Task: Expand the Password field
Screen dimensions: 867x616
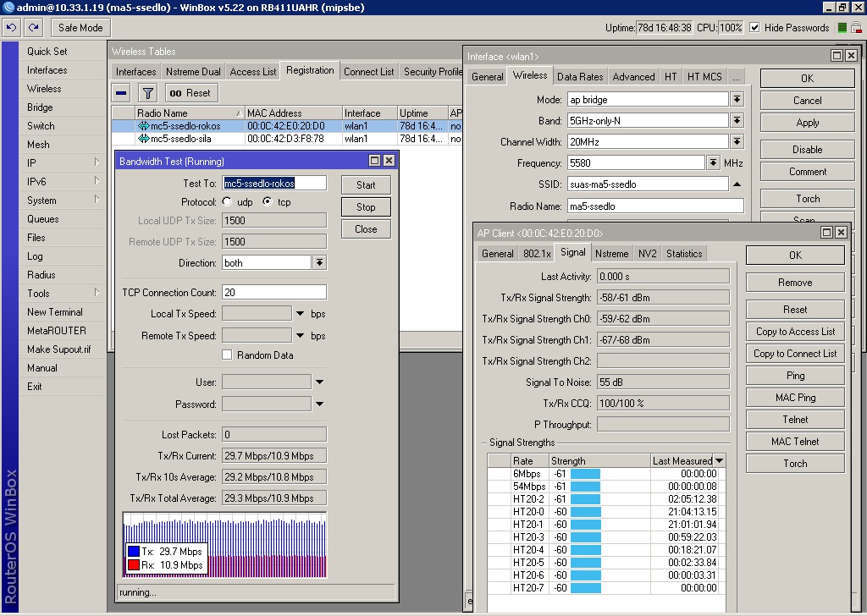Action: 319,404
